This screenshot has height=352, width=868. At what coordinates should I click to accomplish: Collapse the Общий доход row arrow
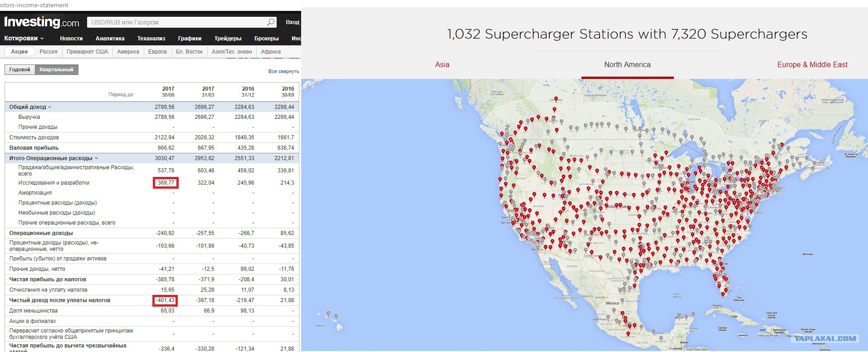(50, 107)
